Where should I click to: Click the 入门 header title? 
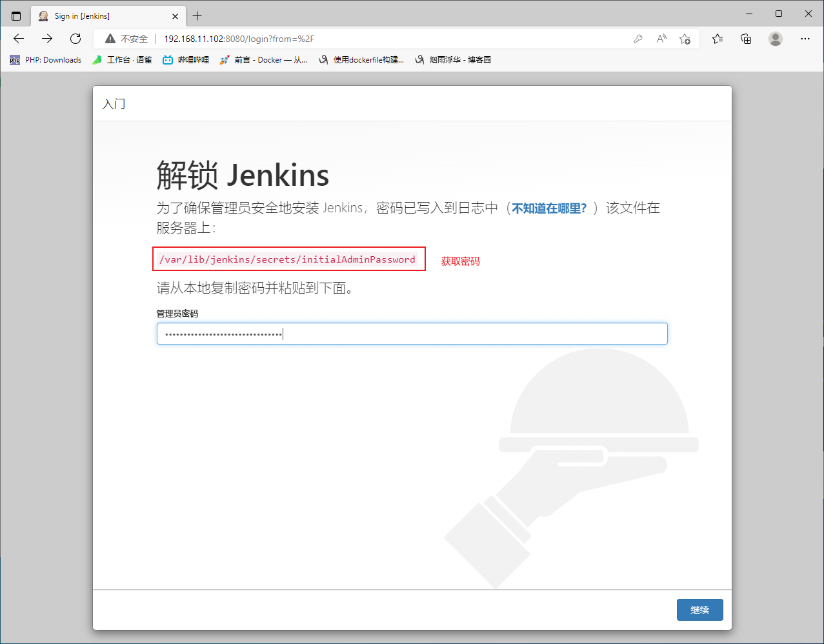pos(114,104)
